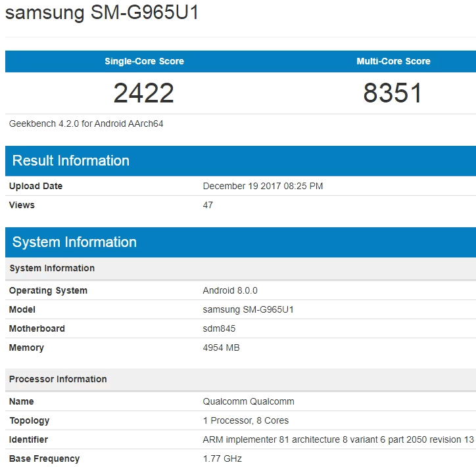The height and width of the screenshot is (467, 476).
Task: Select the views count 47
Action: (208, 205)
